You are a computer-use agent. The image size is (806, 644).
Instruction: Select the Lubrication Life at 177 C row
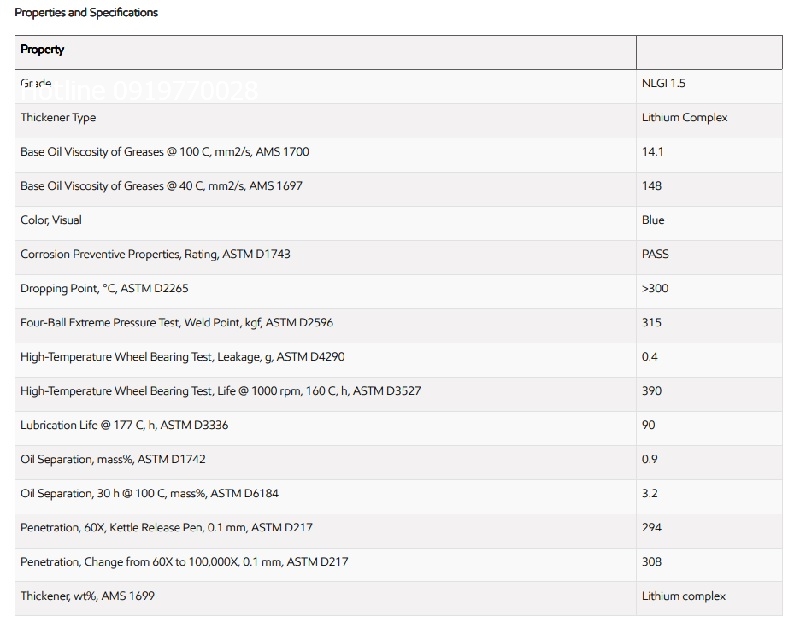tap(124, 425)
